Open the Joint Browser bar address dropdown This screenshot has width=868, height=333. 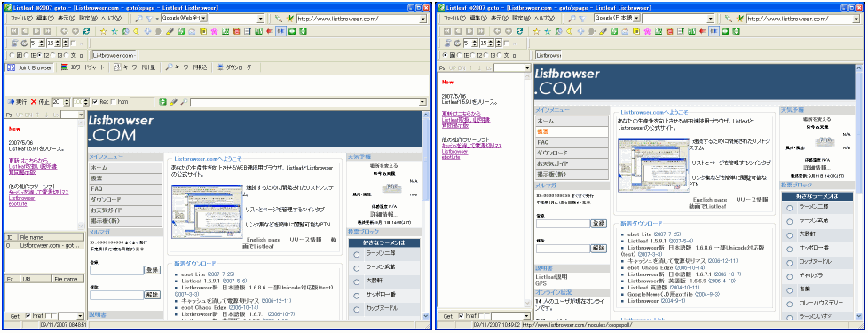tap(423, 102)
